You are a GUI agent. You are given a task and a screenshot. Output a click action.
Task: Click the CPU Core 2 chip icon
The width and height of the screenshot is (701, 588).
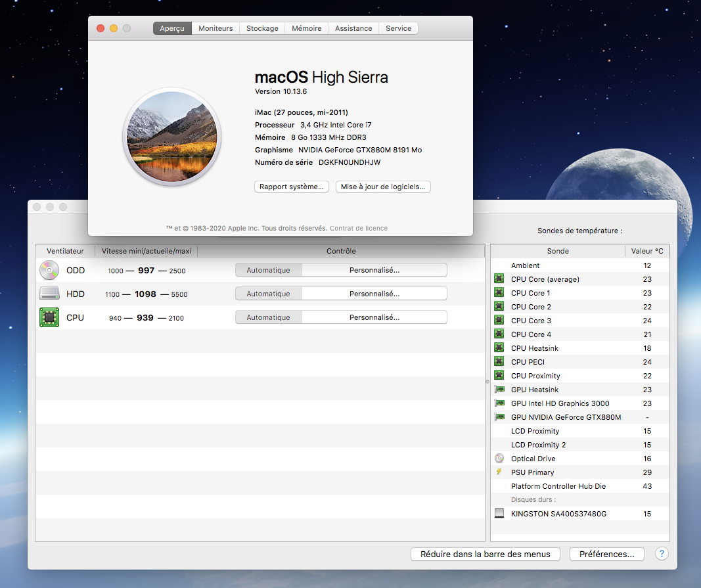coord(499,307)
